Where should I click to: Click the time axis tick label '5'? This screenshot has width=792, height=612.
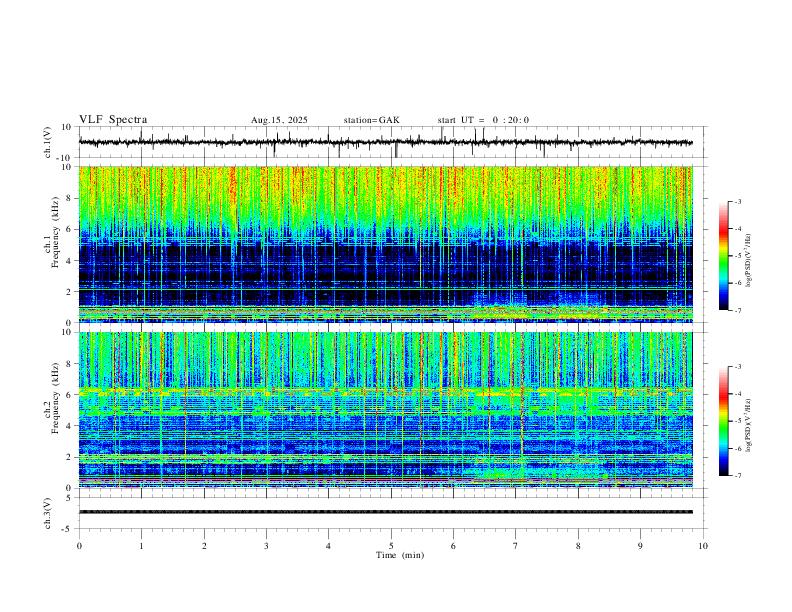391,546
